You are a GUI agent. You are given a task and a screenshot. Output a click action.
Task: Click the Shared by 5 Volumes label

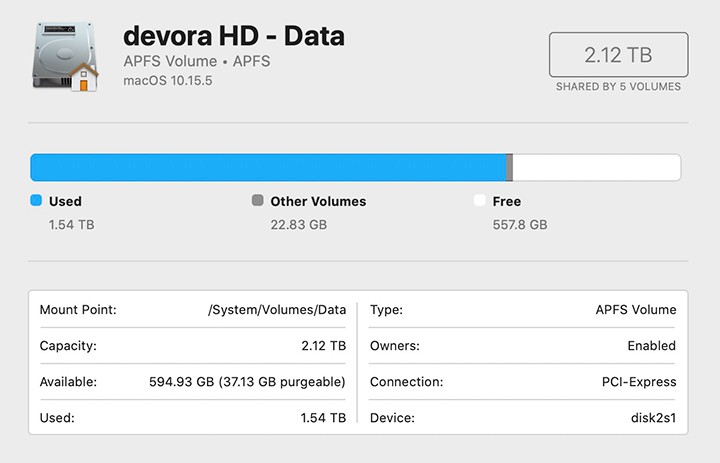[x=618, y=87]
